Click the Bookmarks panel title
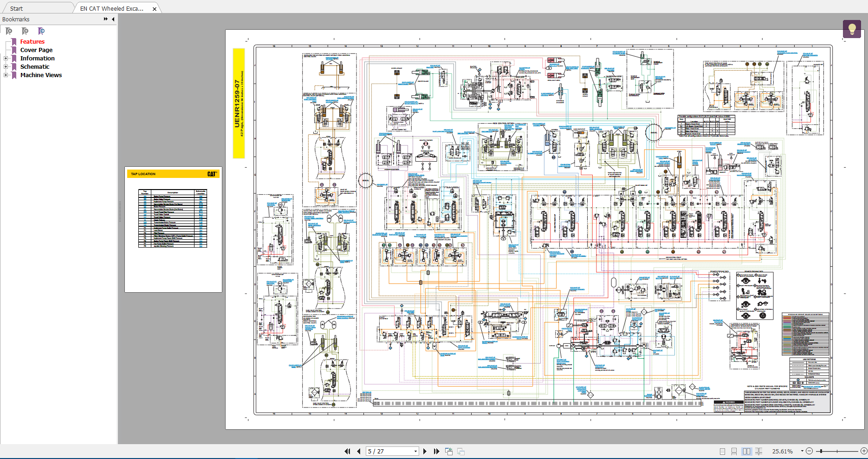The width and height of the screenshot is (868, 459). click(x=16, y=19)
